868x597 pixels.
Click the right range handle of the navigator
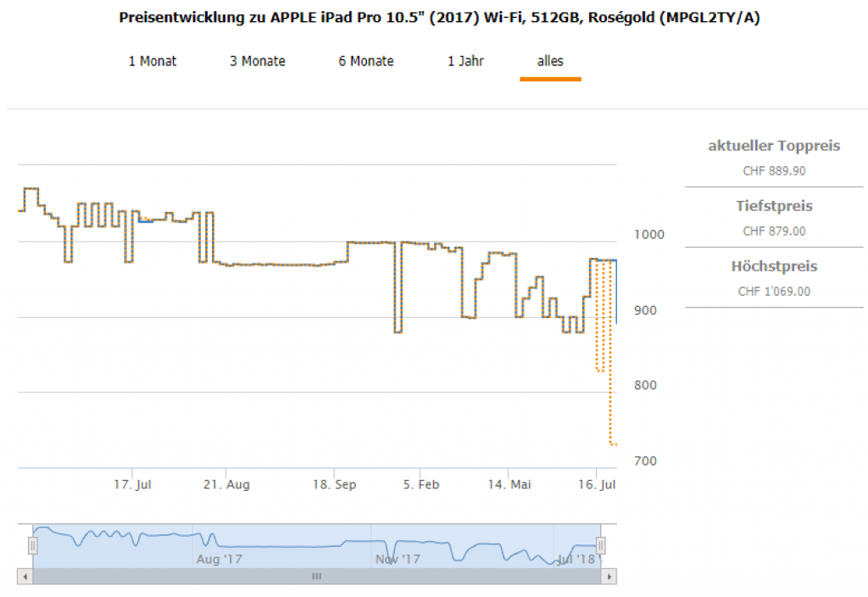(601, 545)
